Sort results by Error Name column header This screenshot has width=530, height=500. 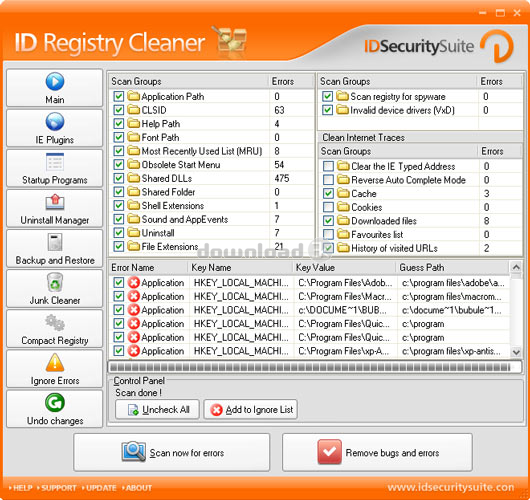click(148, 267)
